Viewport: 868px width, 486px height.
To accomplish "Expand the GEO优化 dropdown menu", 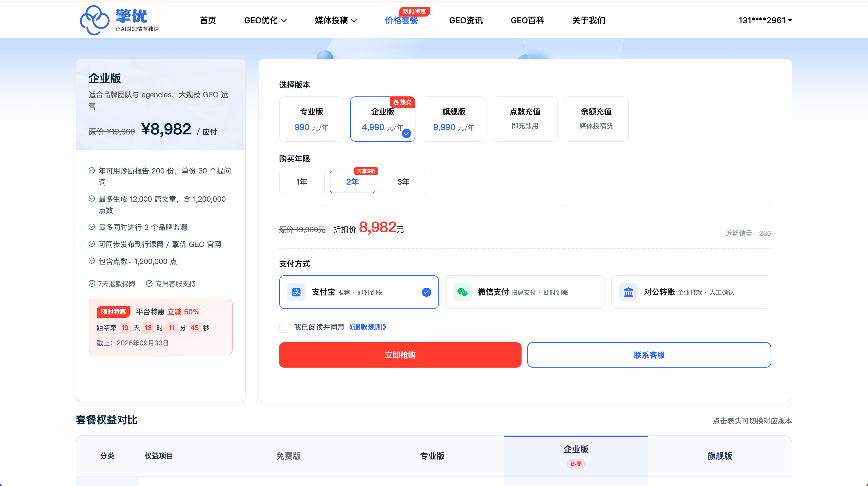I will 265,21.
